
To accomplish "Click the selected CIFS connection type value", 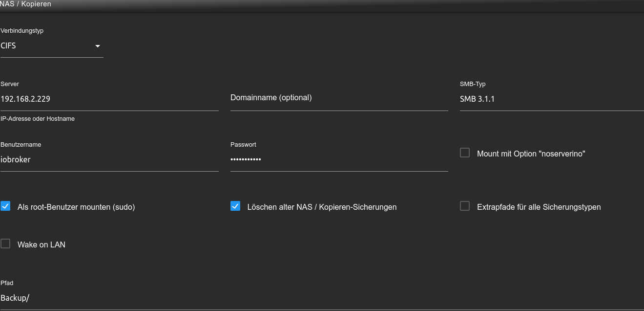I will [x=9, y=46].
